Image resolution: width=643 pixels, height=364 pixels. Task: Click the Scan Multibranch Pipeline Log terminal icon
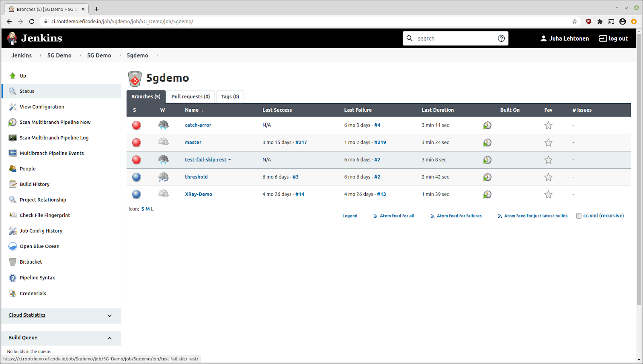point(12,138)
